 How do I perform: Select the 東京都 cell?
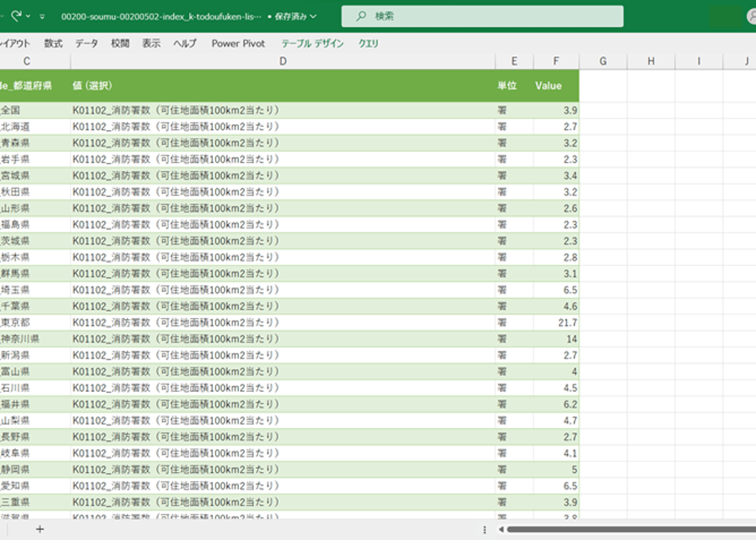coord(35,322)
